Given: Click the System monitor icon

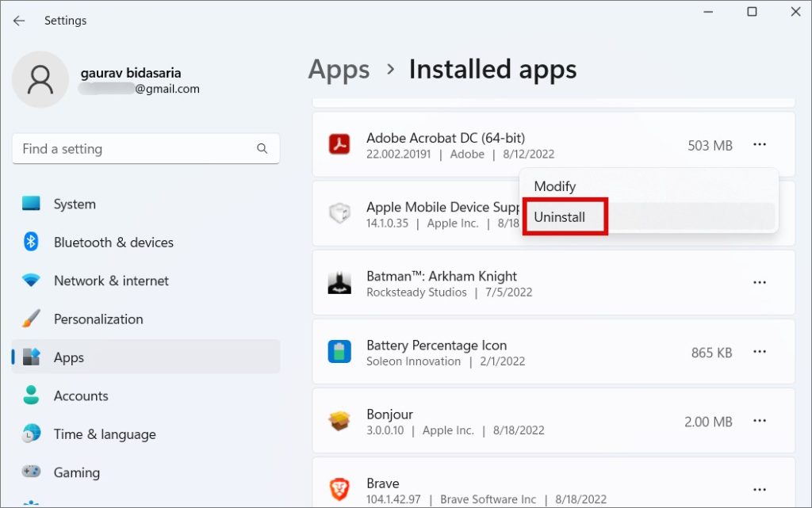Looking at the screenshot, I should (31, 204).
